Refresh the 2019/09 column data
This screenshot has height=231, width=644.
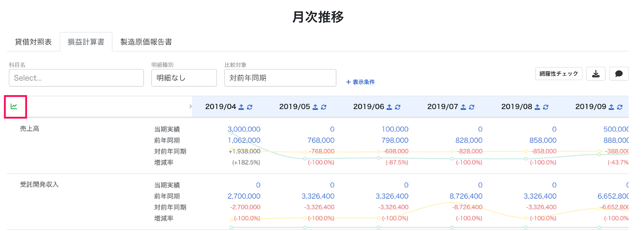(620, 107)
